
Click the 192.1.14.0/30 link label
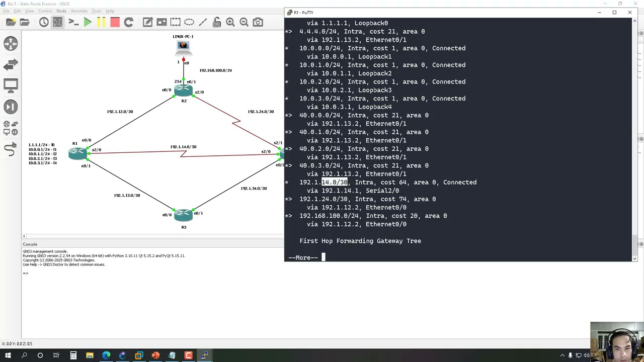tap(183, 147)
